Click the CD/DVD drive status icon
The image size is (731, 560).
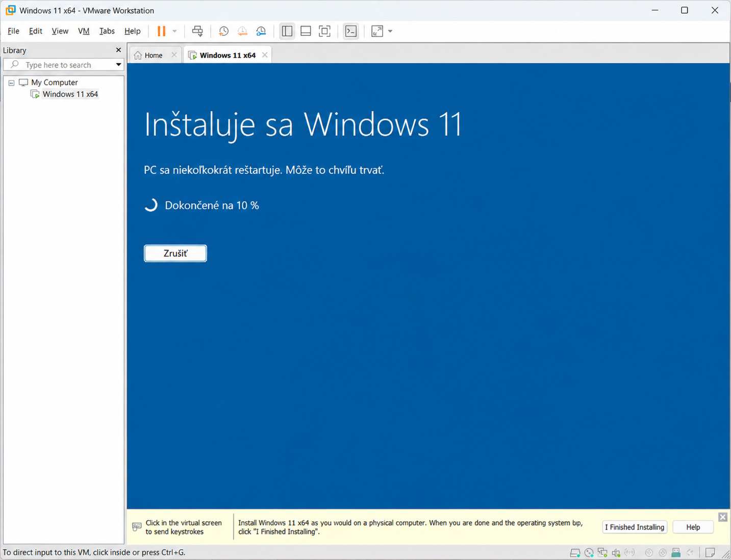(x=589, y=553)
